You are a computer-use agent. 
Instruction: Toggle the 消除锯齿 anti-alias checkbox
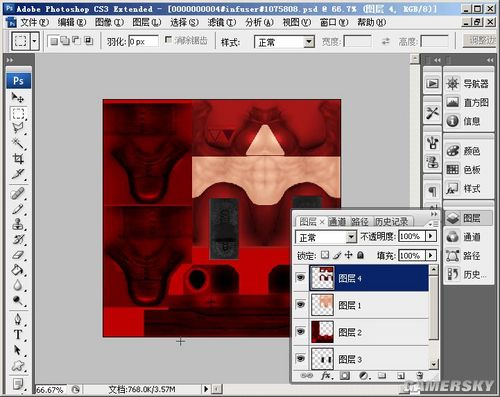point(169,40)
